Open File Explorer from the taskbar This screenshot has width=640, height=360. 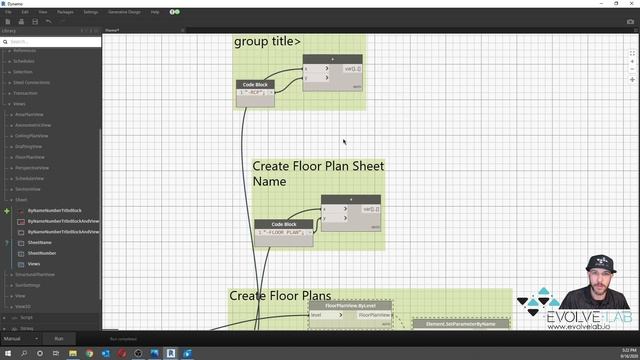73,353
